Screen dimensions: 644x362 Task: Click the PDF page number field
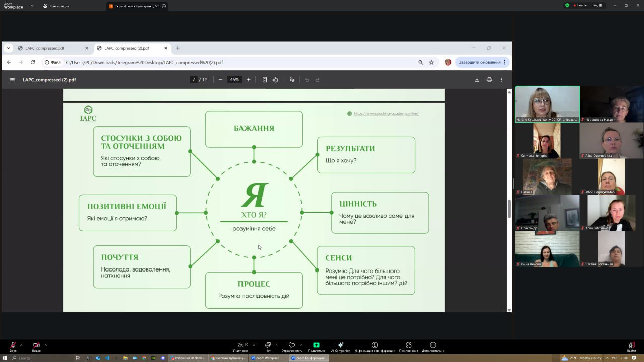tap(194, 80)
